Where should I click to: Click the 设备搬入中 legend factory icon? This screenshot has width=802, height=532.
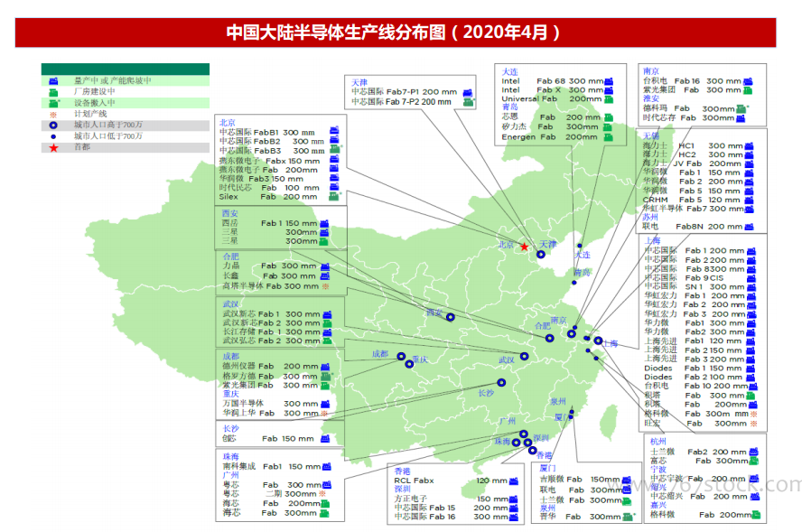(x=53, y=103)
